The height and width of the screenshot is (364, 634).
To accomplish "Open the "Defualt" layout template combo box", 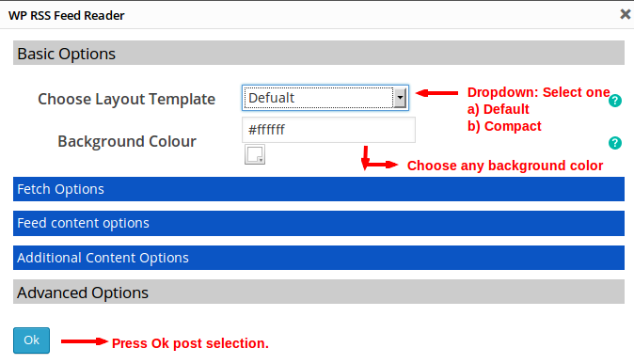I will click(x=325, y=98).
